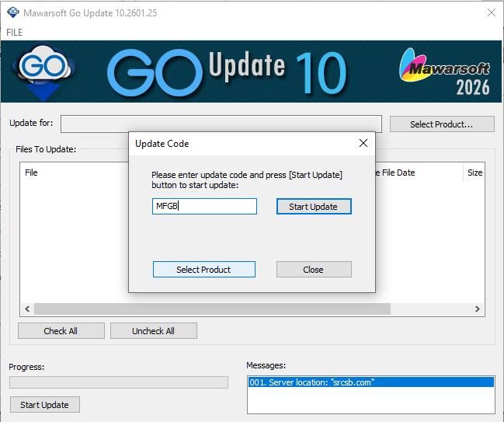504x422 pixels.
Task: Click the Mawarsoft 2026 logo
Action: point(445,71)
